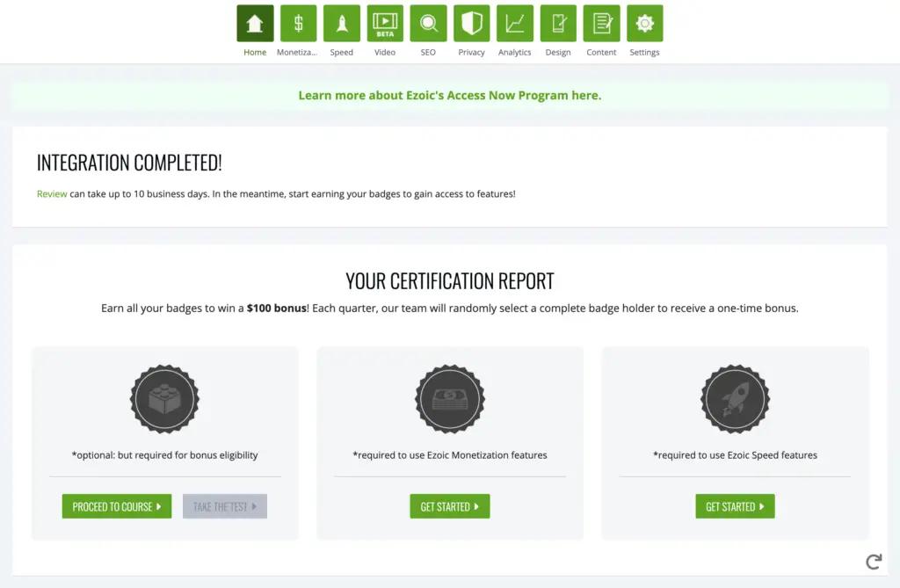The image size is (900, 588).
Task: Follow the Access Now Program link
Action: click(x=450, y=95)
